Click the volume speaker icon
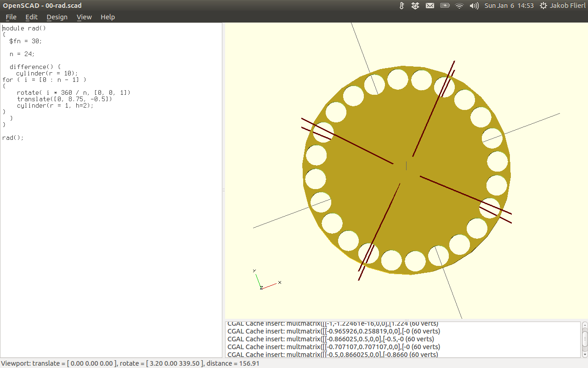Image resolution: width=588 pixels, height=368 pixels. click(474, 6)
